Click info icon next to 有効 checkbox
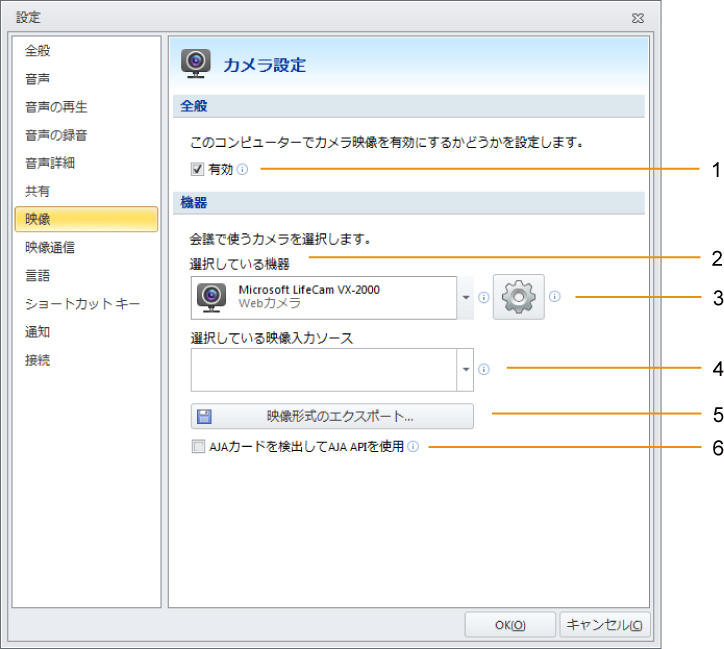This screenshot has height=649, width=724. tap(242, 169)
